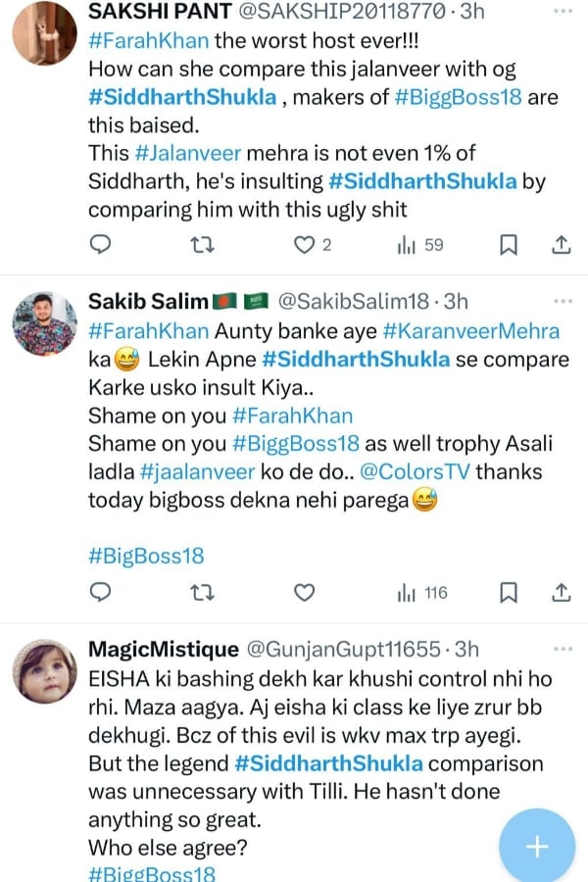Image resolution: width=588 pixels, height=882 pixels.
Task: Open more options on Sakib Salim's tweet
Action: pyautogui.click(x=563, y=300)
